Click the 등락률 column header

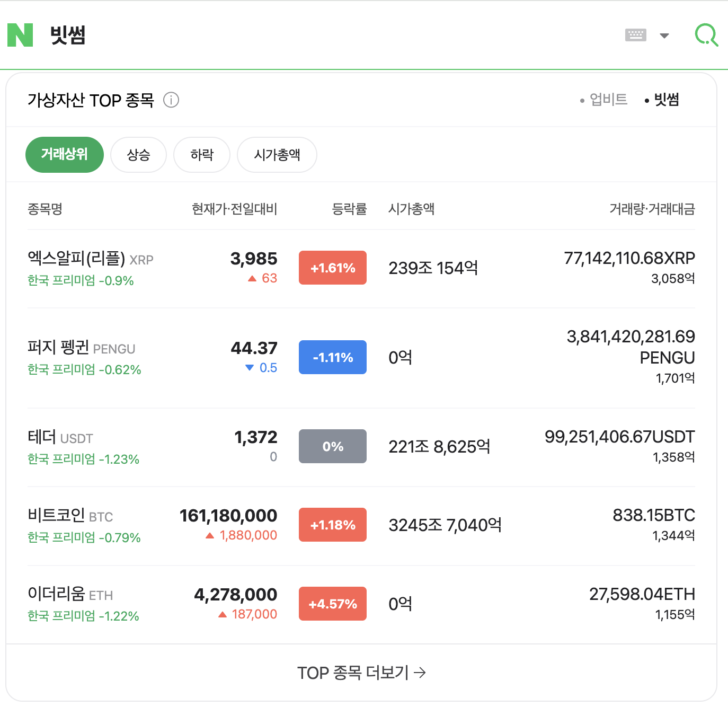tap(349, 209)
